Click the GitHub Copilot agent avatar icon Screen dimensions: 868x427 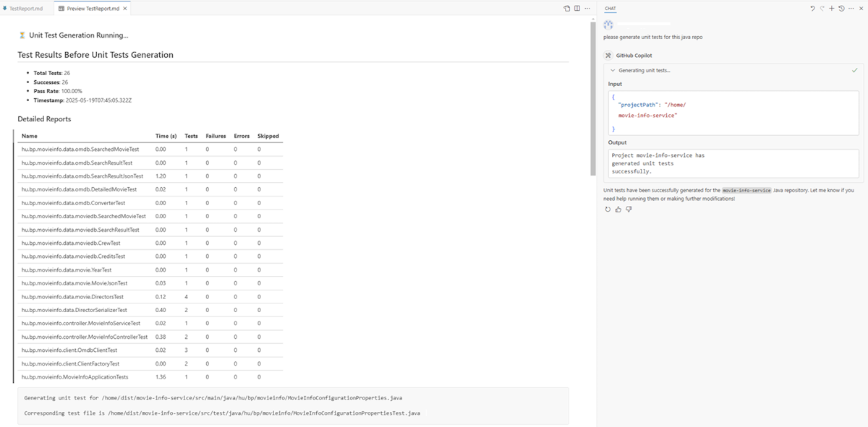click(608, 55)
